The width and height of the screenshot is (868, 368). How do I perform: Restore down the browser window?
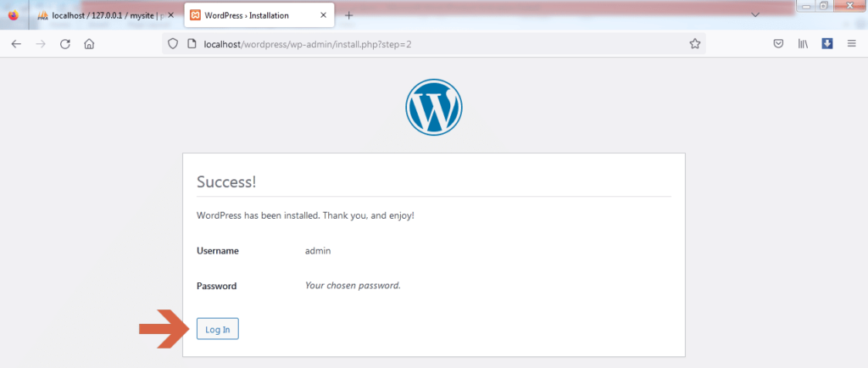click(824, 6)
